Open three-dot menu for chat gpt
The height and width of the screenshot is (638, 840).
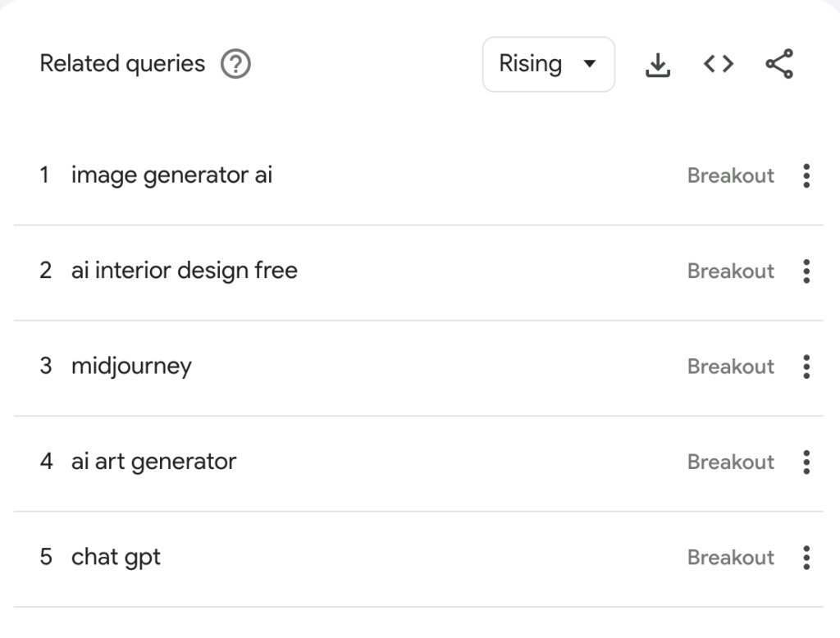click(807, 558)
